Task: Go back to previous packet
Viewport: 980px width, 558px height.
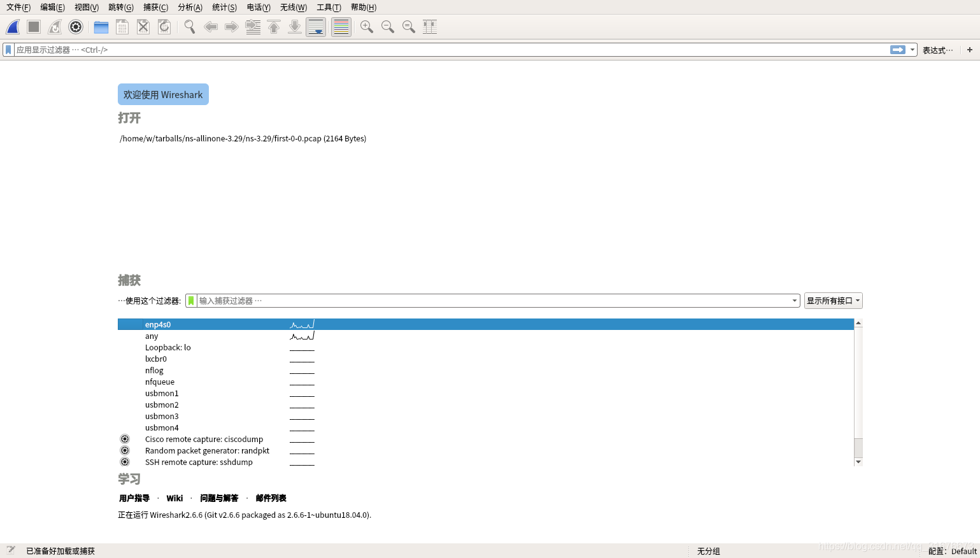Action: coord(211,27)
